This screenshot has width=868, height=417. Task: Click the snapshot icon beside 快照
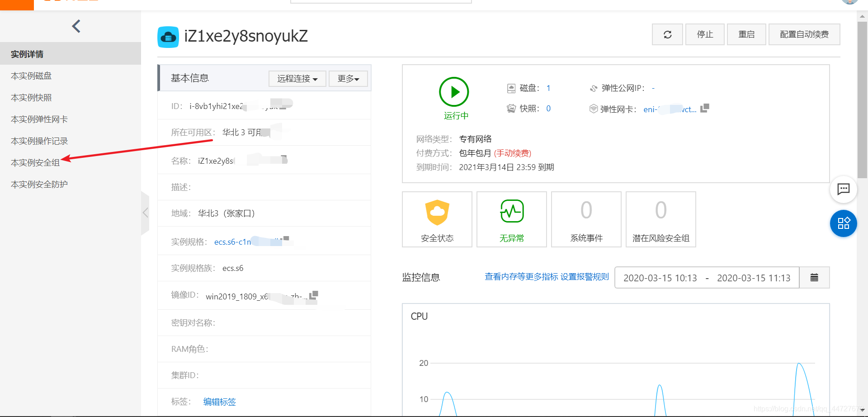pos(511,109)
